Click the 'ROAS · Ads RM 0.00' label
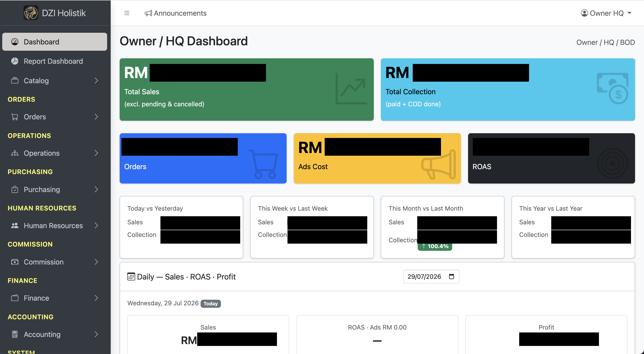The height and width of the screenshot is (354, 644). click(x=377, y=327)
